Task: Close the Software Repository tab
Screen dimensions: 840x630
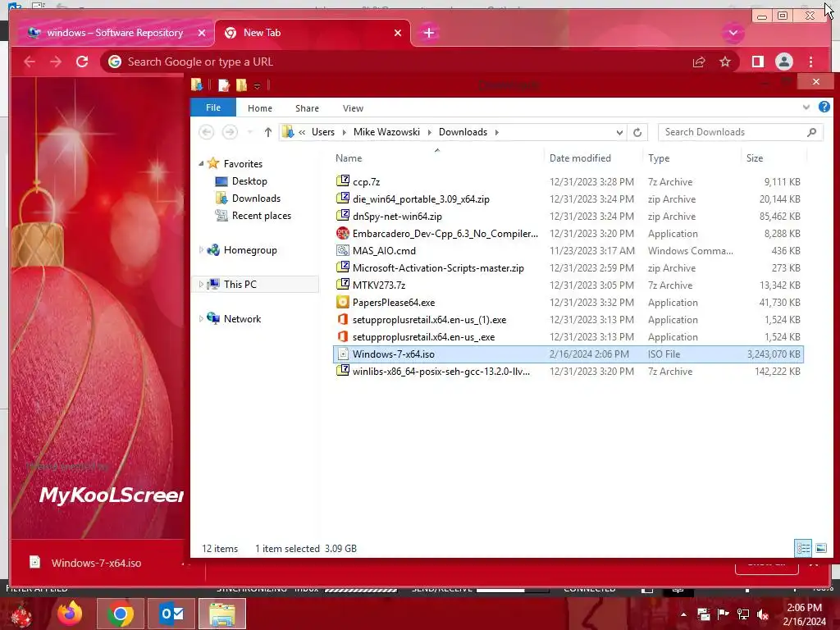Action: click(x=202, y=33)
